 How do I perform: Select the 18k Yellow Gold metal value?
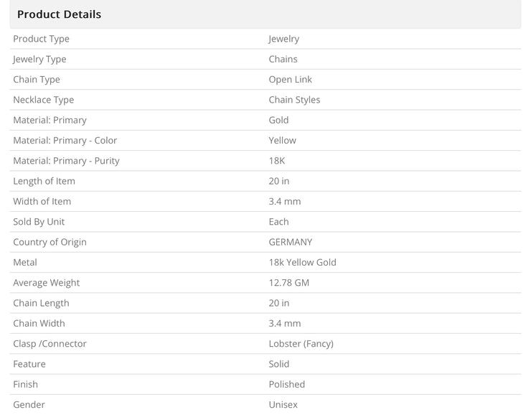coord(302,262)
